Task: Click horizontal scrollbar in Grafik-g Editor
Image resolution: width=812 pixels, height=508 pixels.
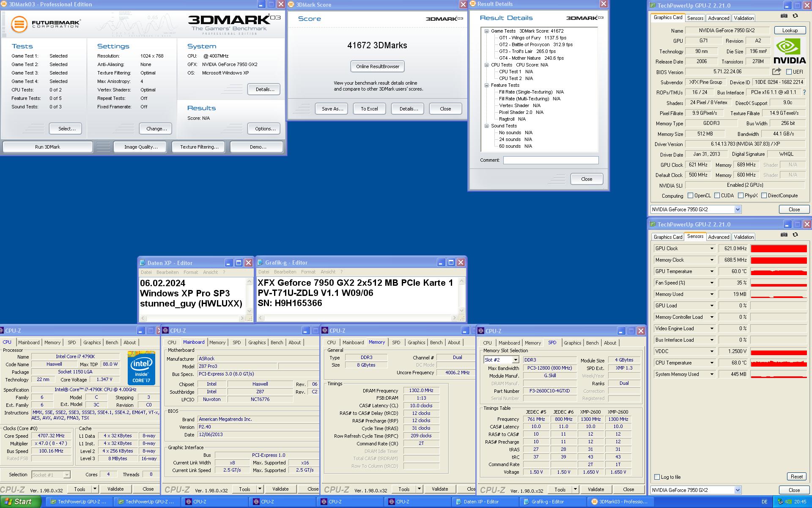Action: (x=357, y=318)
